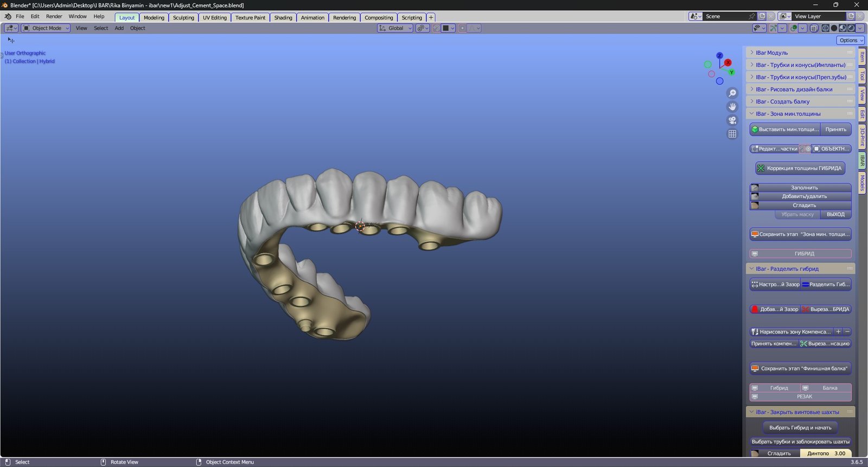The image size is (868, 467).
Task: Click the blue Z axis on navigation gizmo
Action: pyautogui.click(x=719, y=55)
